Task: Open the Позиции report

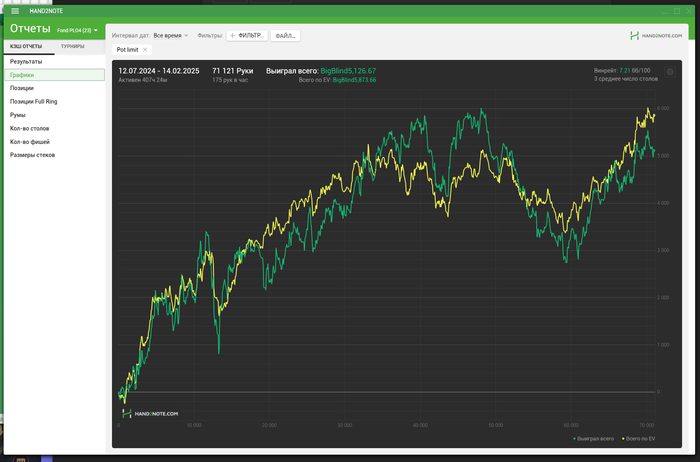Action: tap(22, 88)
